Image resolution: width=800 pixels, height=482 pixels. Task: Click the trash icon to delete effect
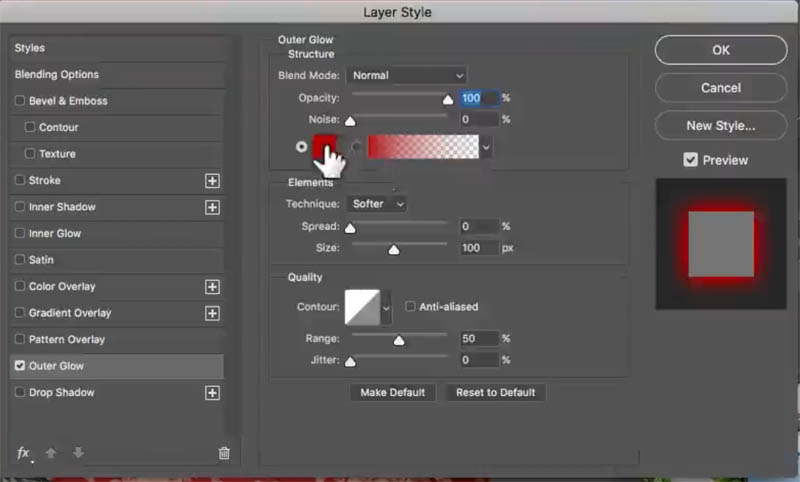tap(224, 453)
